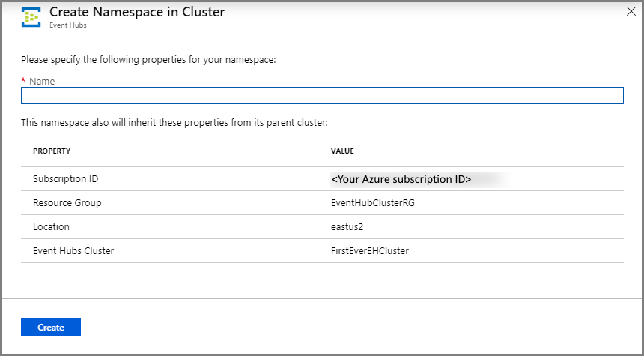Select the Resource Group property label
The height and width of the screenshot is (356, 644).
coord(67,202)
